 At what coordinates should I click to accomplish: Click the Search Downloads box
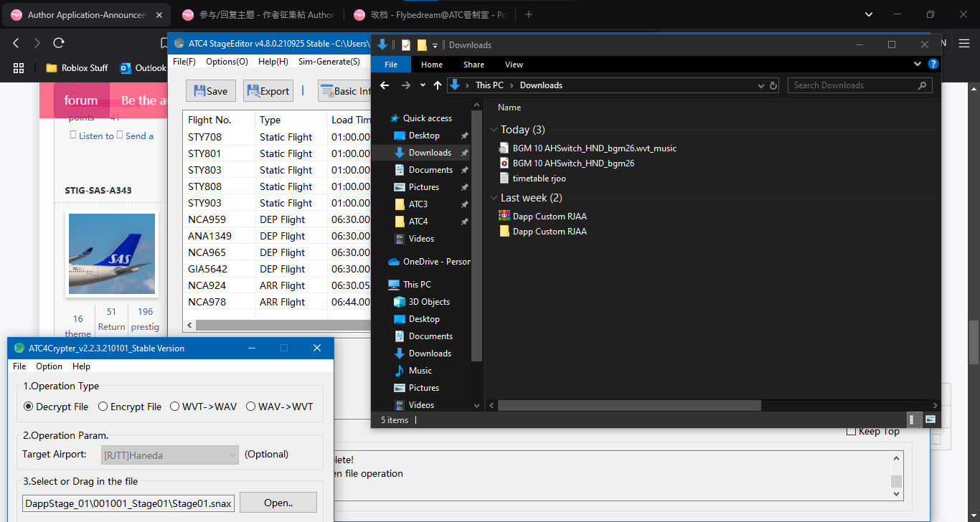pyautogui.click(x=859, y=85)
